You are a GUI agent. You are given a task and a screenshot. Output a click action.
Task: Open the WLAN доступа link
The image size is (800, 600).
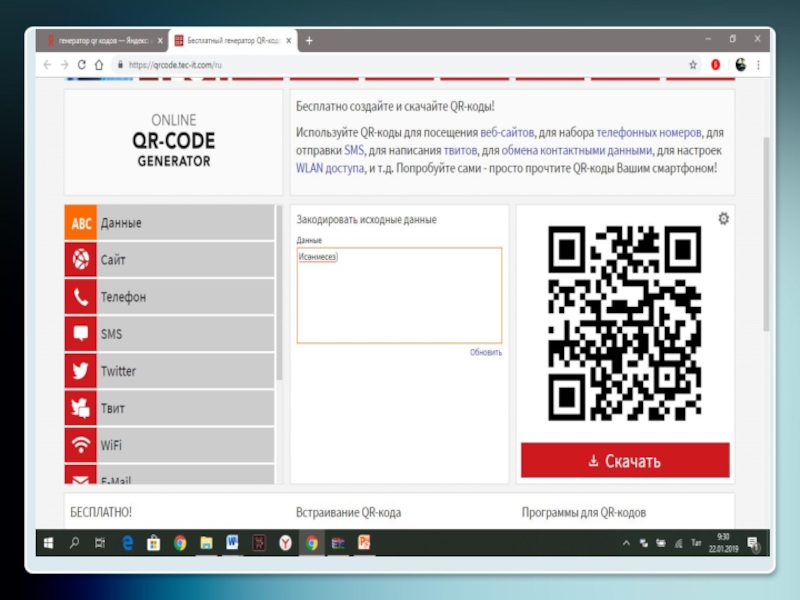click(329, 168)
